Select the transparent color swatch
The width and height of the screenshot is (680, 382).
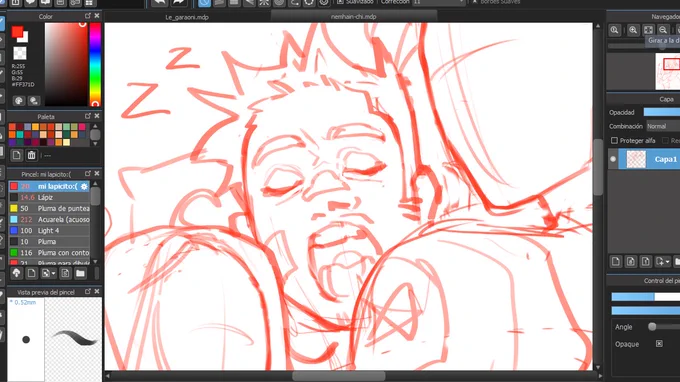tap(20, 53)
